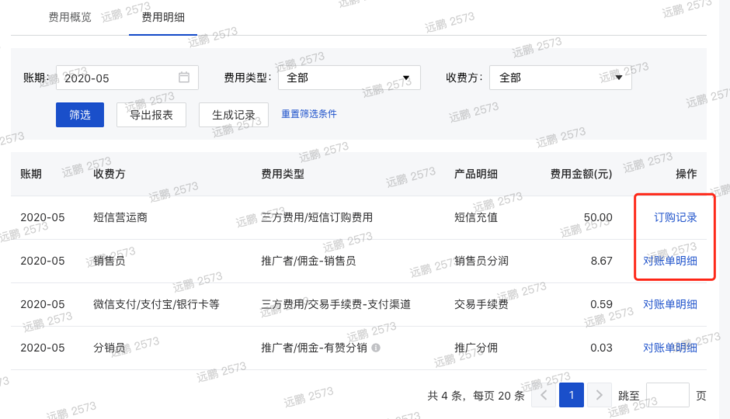Open 订购记录 for the 短信运营商 row
This screenshot has height=419, width=730.
674,217
